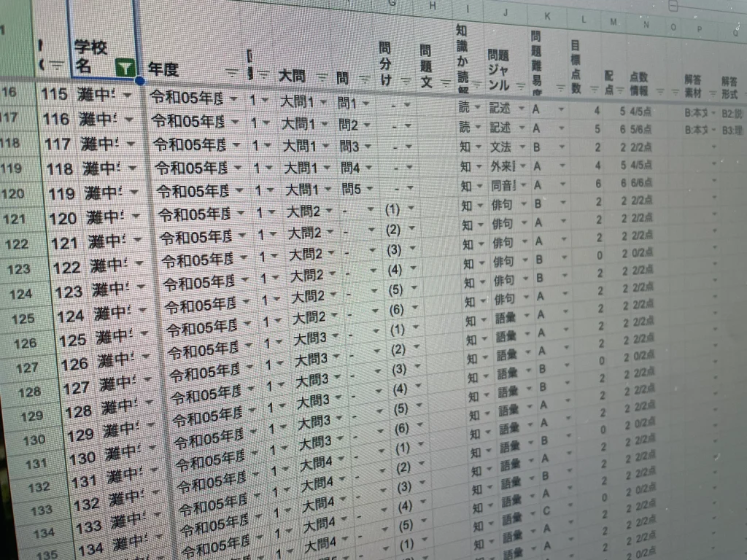Image resolution: width=747 pixels, height=560 pixels.
Task: Open 令和05年度 dropdown in sheet row 118
Action: click(x=237, y=145)
